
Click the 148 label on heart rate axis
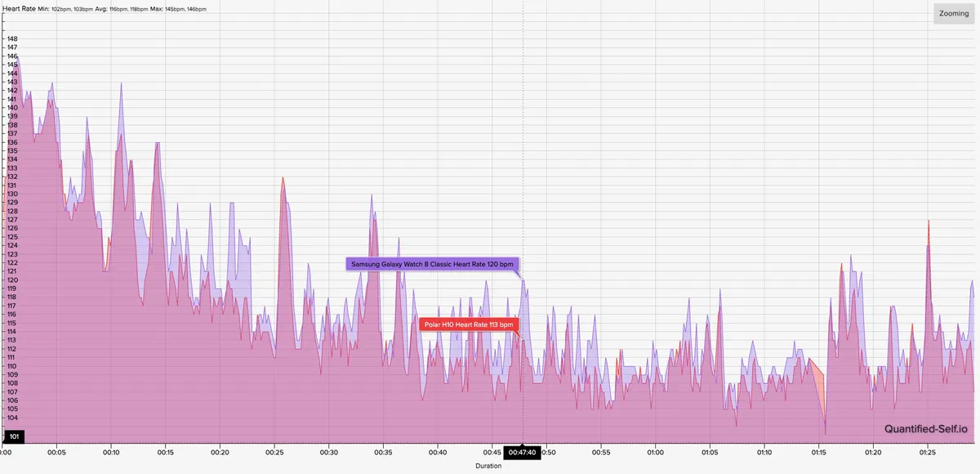[x=11, y=38]
